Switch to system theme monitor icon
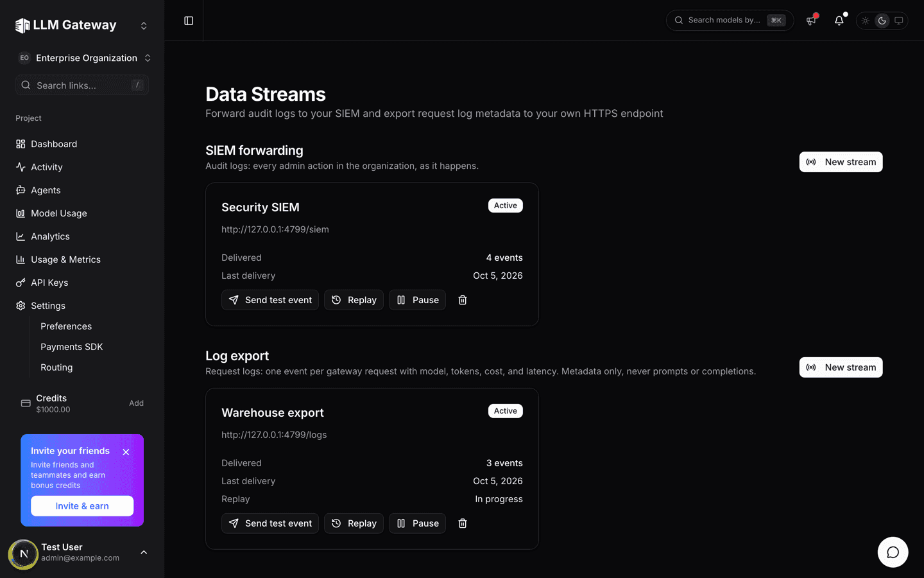This screenshot has height=578, width=924. tap(899, 21)
